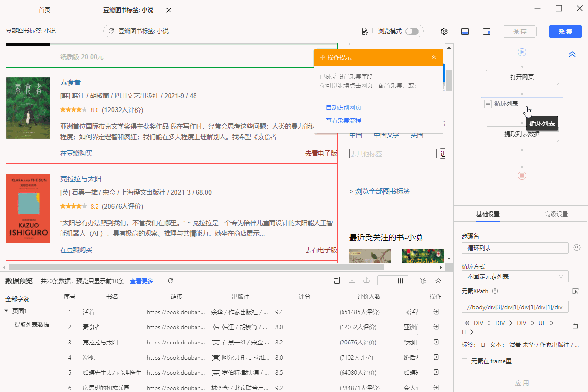Open the 高级设置 tab
Image resolution: width=588 pixels, height=392 pixels.
(556, 214)
